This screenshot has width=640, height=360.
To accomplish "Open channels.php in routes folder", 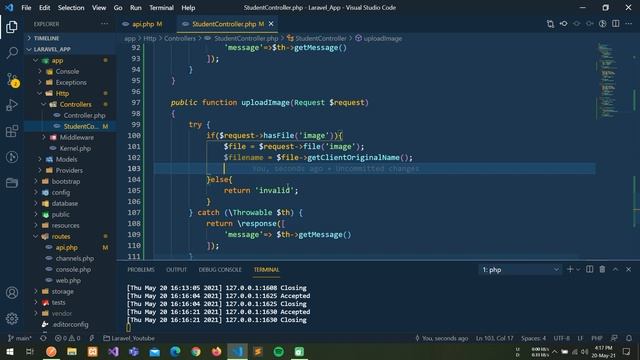I will coord(75,259).
